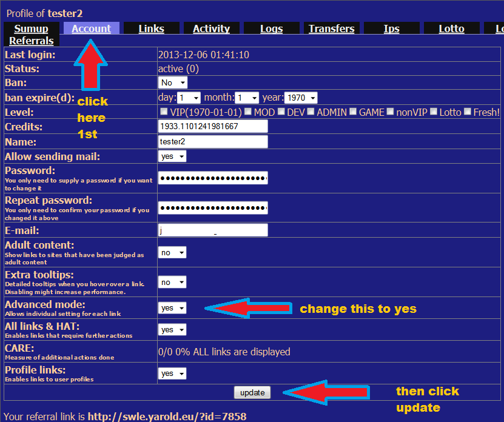Open the Profile links dropdown
Viewport: 504px width, 422px height.
click(172, 374)
